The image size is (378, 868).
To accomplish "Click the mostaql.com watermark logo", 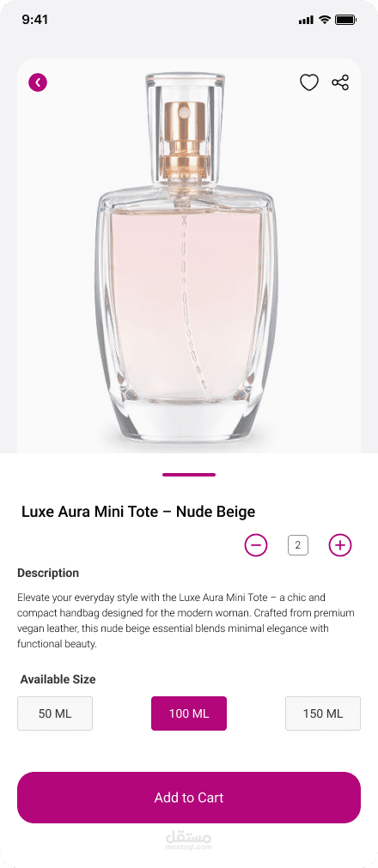I will click(x=189, y=840).
